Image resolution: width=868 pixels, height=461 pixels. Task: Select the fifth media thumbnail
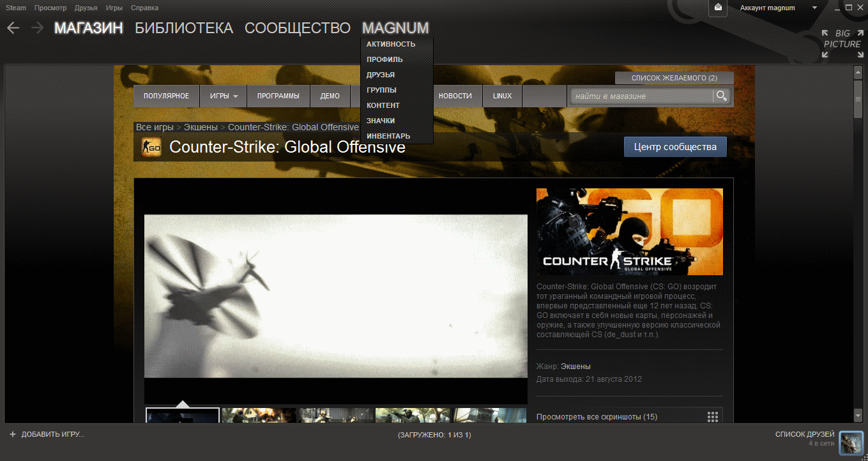[490, 415]
